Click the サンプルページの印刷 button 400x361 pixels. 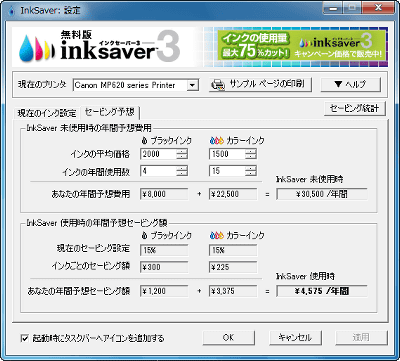(x=261, y=85)
